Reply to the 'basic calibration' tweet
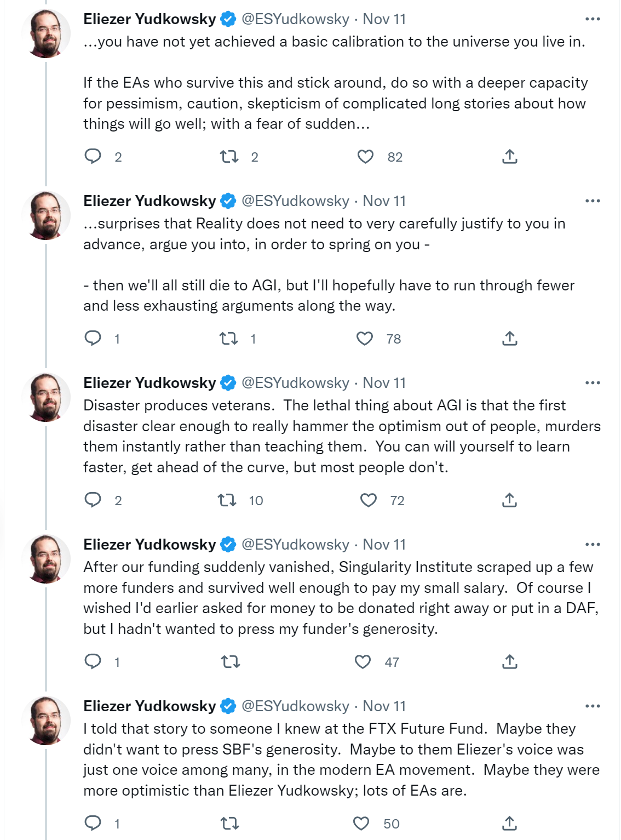Image resolution: width=621 pixels, height=840 pixels. tap(93, 157)
